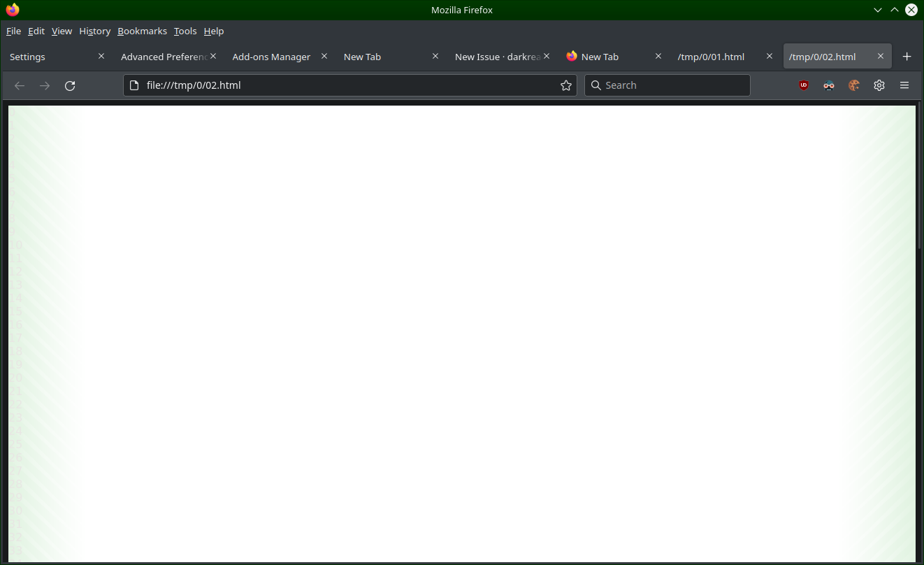
Task: Bookmark this page with the star icon
Action: tap(565, 85)
